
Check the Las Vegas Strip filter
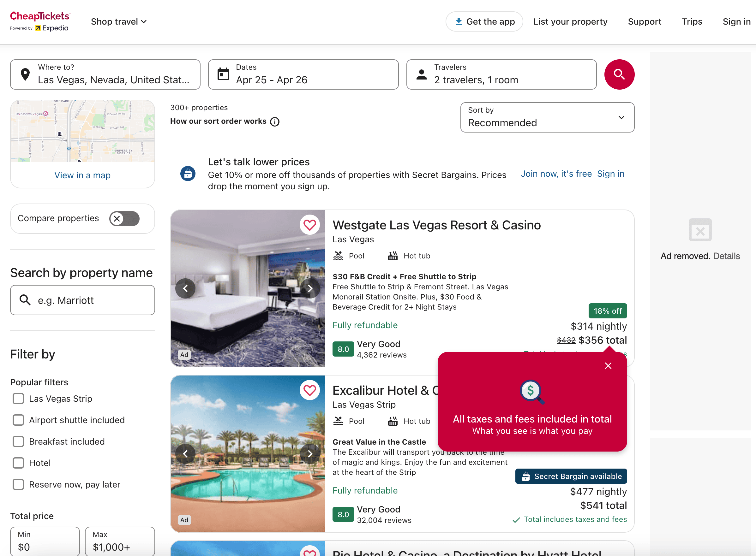(x=18, y=399)
